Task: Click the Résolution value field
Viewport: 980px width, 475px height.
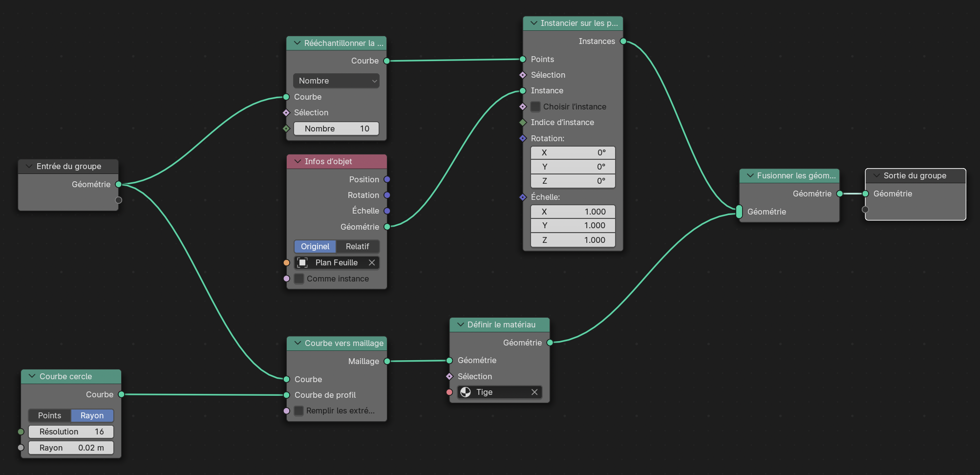Action: click(x=71, y=432)
